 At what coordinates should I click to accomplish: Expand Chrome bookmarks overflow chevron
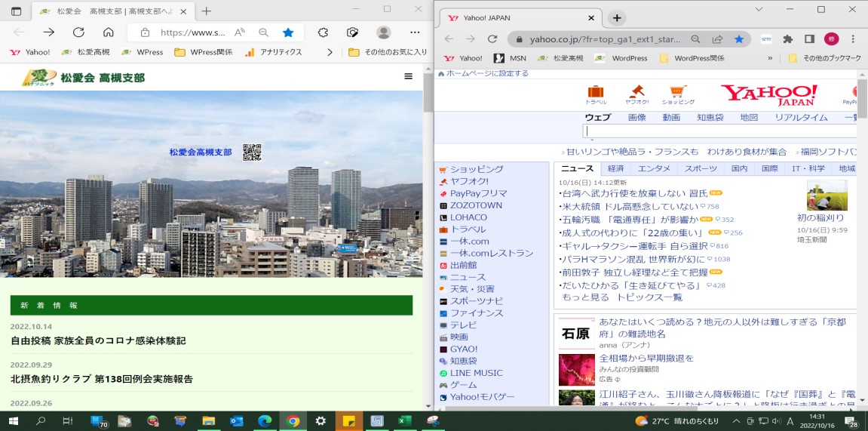(x=770, y=58)
